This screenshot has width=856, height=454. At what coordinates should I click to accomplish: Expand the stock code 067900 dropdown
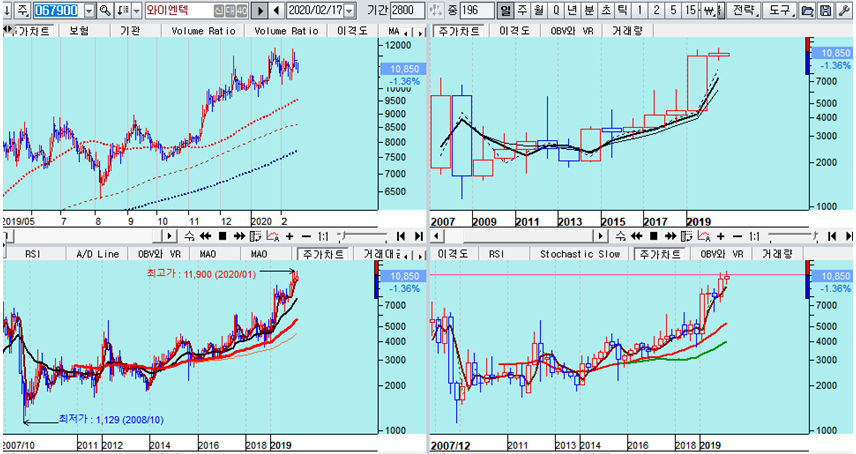[89, 10]
